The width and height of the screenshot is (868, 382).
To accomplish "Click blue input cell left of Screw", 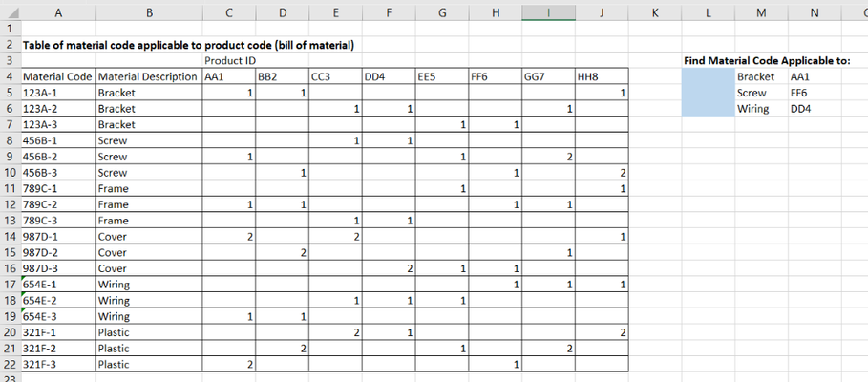I will click(x=708, y=93).
